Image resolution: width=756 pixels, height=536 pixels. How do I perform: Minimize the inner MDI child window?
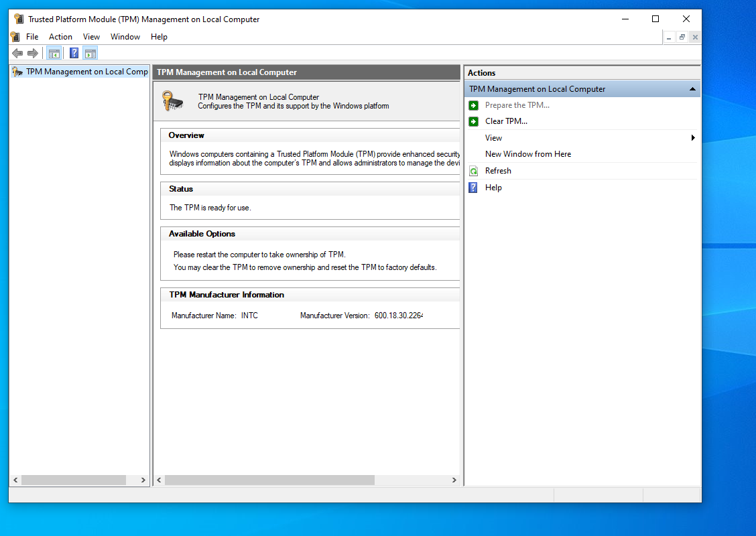(669, 37)
